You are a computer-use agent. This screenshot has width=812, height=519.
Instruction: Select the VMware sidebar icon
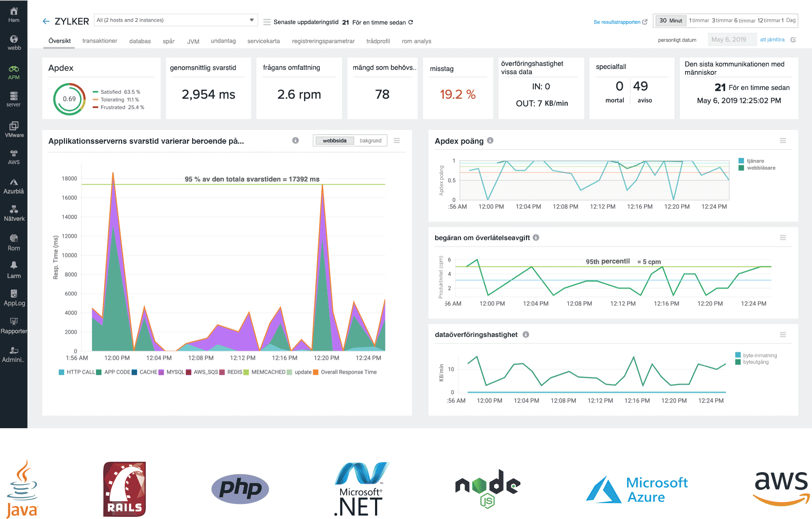click(14, 129)
